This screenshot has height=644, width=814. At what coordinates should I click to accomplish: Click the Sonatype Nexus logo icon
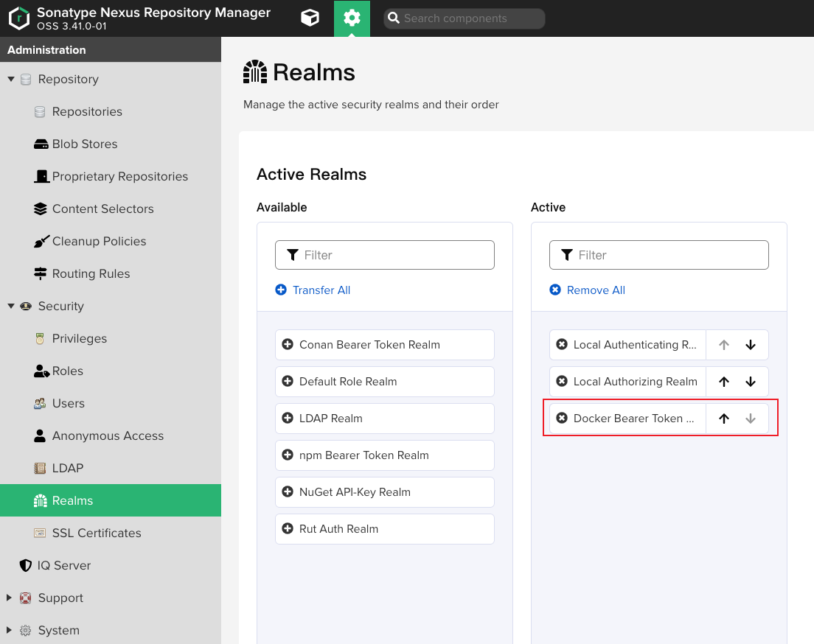[19, 18]
